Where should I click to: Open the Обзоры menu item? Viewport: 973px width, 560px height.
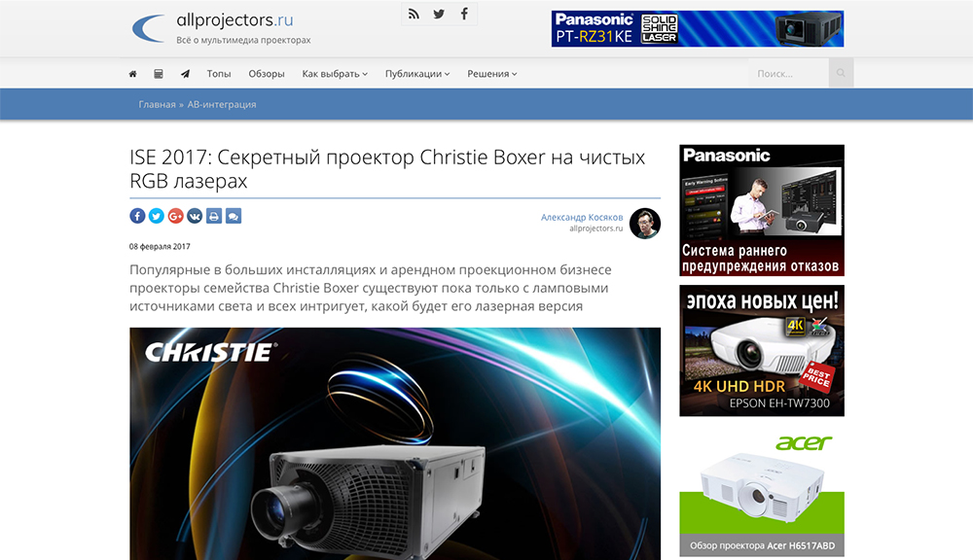(x=267, y=74)
